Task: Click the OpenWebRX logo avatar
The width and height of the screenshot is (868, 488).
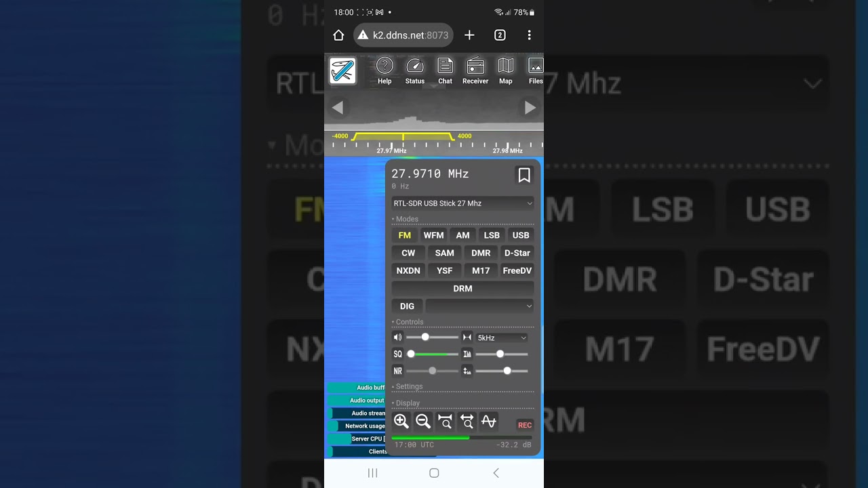Action: [x=342, y=70]
